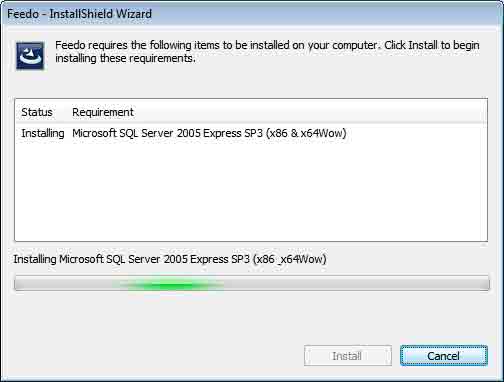Sort by the Requirement column header
504x382 pixels.
coord(103,112)
